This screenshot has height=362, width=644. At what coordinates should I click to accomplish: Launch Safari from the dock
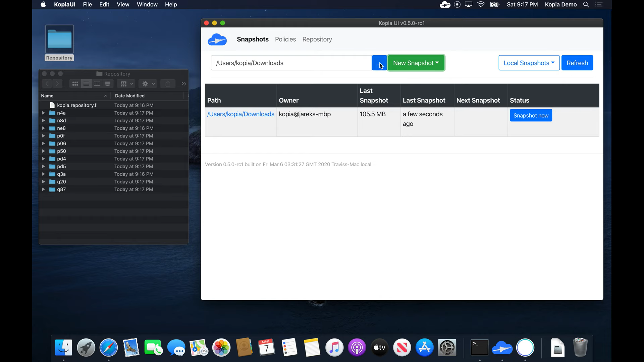coord(108,348)
